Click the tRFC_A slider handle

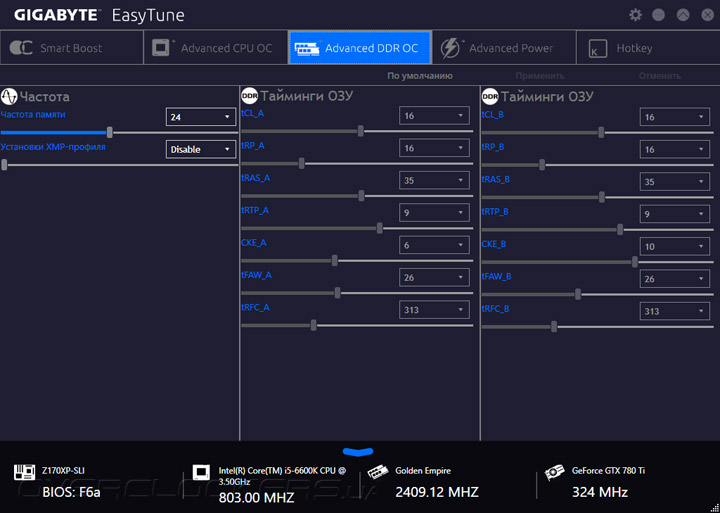pos(314,325)
